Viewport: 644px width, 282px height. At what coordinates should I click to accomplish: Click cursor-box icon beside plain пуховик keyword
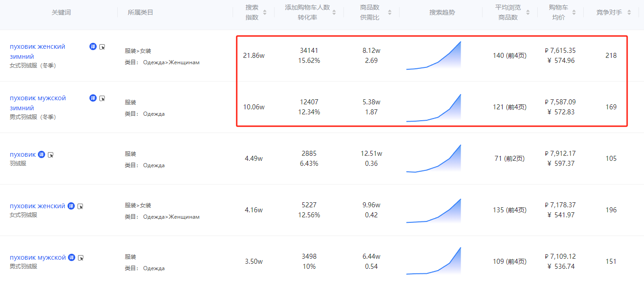51,155
